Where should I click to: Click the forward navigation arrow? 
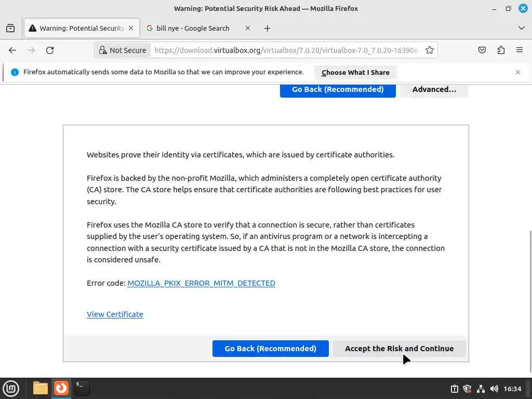coord(31,50)
